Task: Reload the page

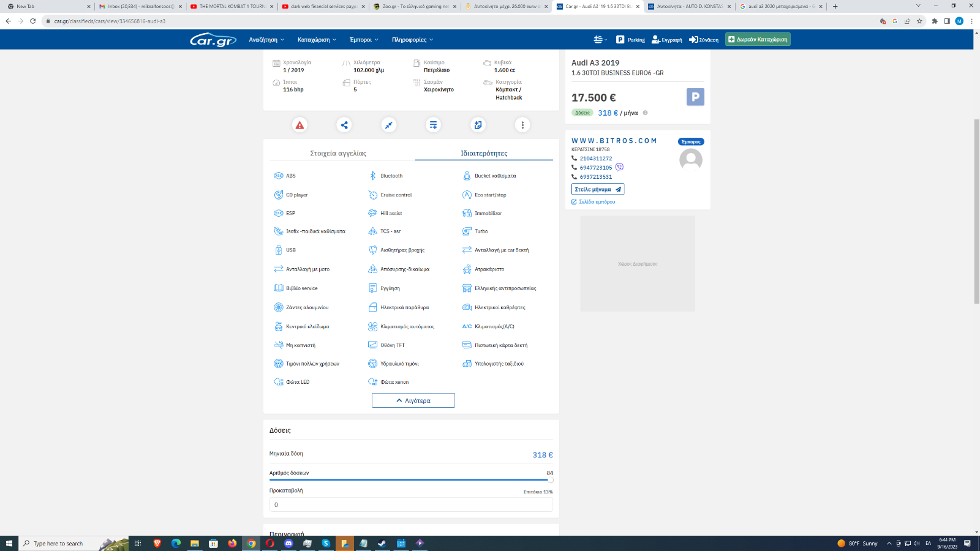Action: click(x=32, y=21)
